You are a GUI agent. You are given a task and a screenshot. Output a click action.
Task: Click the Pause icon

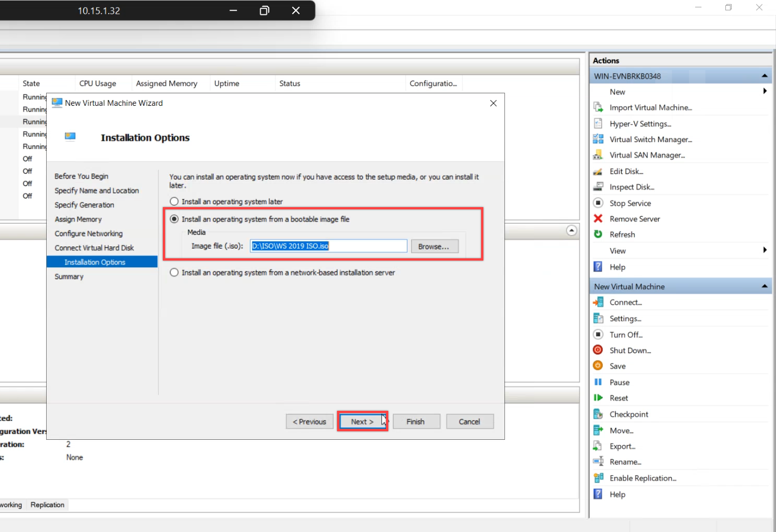click(598, 382)
